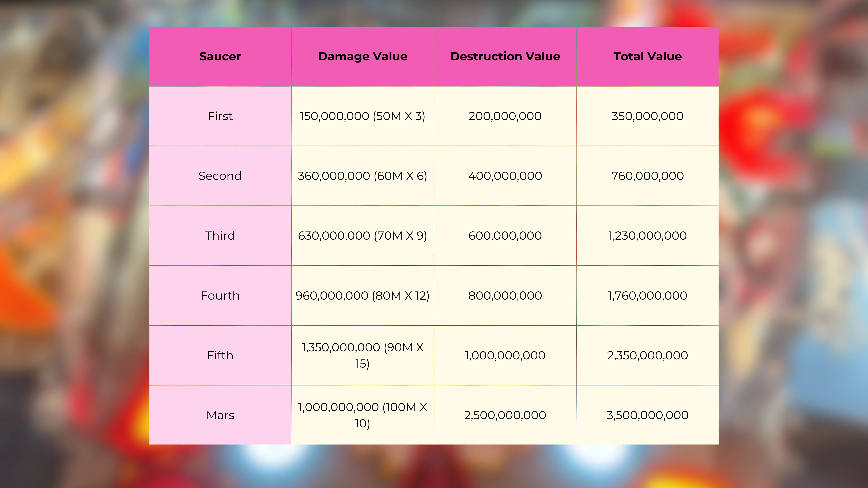Select the 360,000,000 (60M X 6) cell
Viewport: 868px width, 488px height.
[x=363, y=176]
